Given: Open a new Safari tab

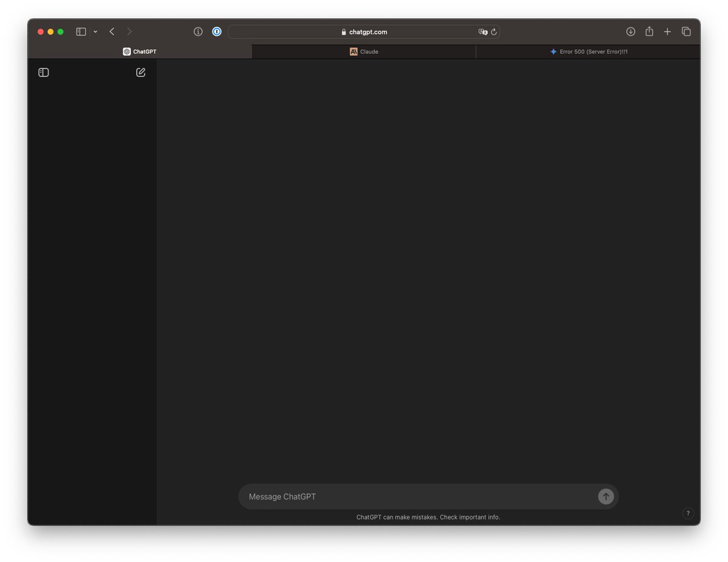Looking at the screenshot, I should click(667, 32).
